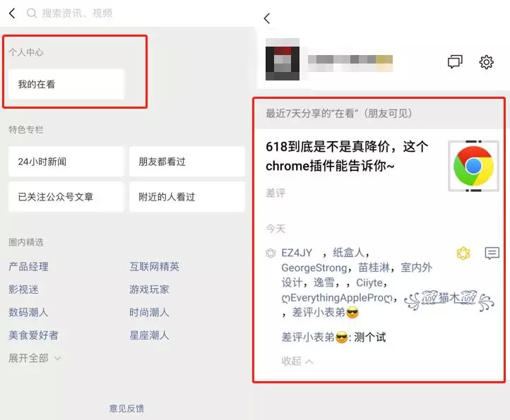This screenshot has width=510, height=420.
Task: Tap the 意见反馈 feedback link
Action: coord(126,408)
